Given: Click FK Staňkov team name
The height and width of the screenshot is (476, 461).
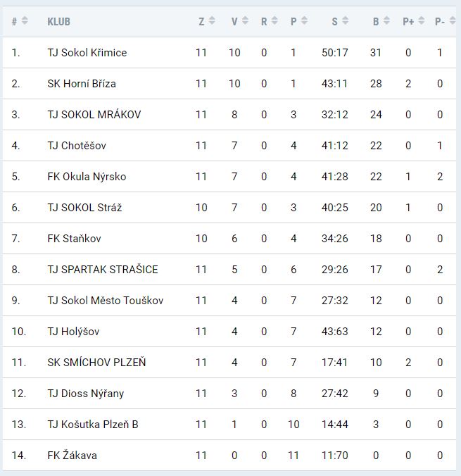Looking at the screenshot, I should (x=74, y=239).
